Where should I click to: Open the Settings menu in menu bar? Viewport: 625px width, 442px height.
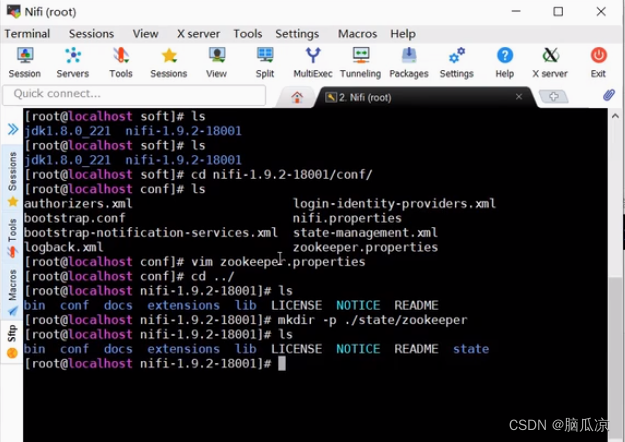point(297,33)
